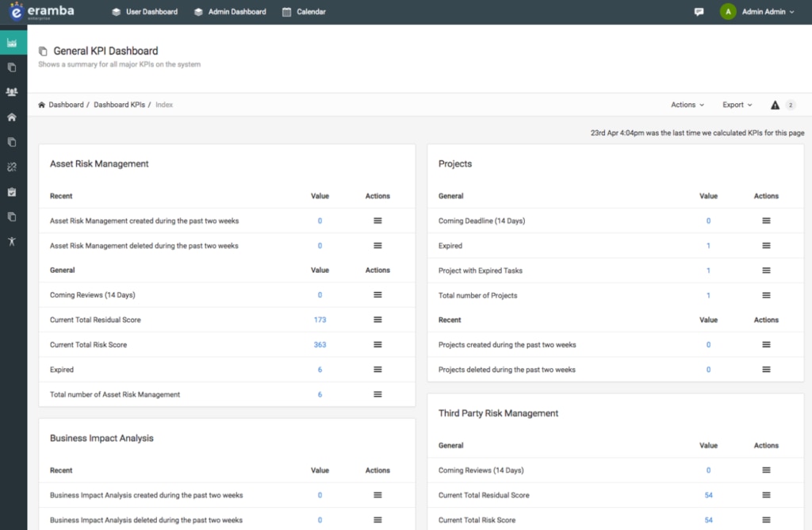This screenshot has height=530, width=812.
Task: Open actions menu for Business Impact Analysis deleted row
Action: 377,520
